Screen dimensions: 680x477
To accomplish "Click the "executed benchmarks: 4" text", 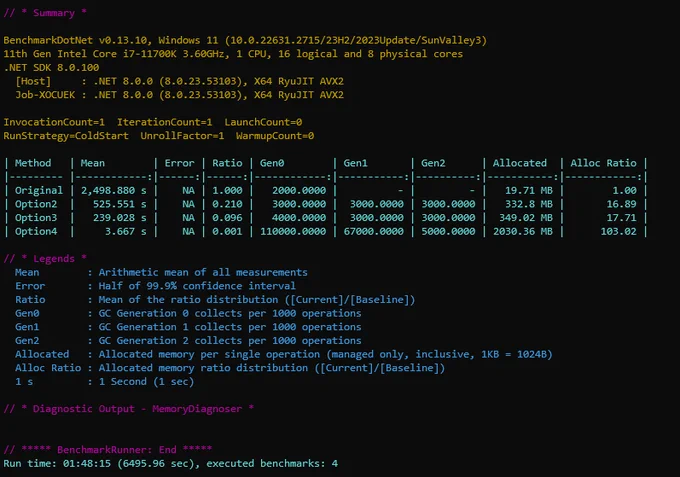I will (x=272, y=464).
